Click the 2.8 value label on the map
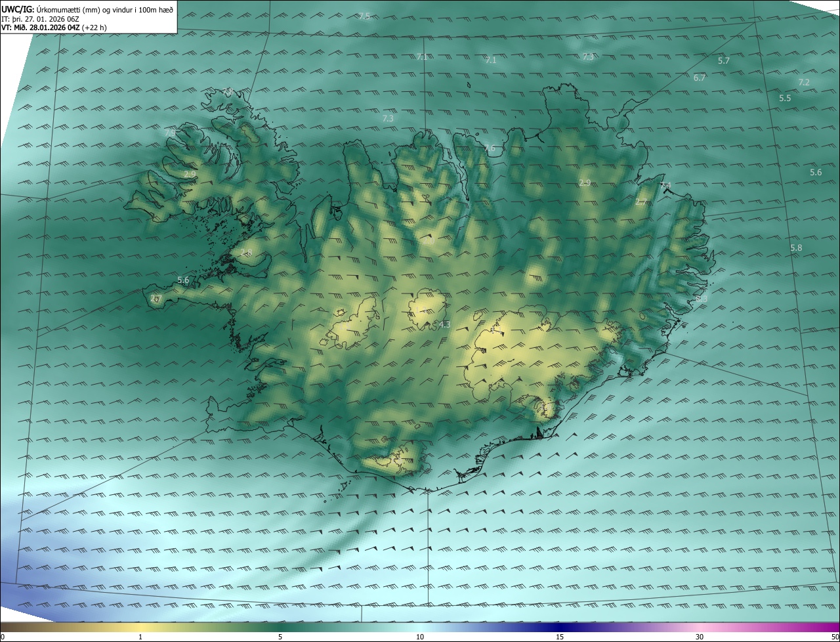The image size is (840, 642). [x=246, y=253]
